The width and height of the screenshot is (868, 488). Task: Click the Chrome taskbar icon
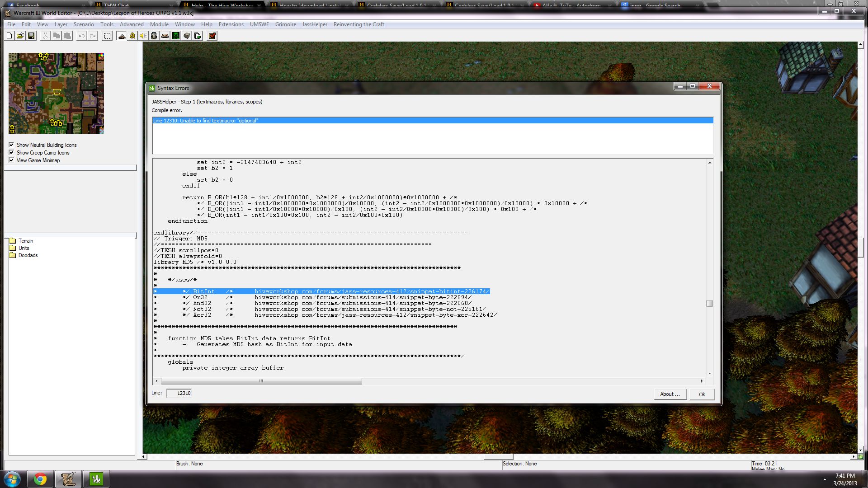[40, 479]
